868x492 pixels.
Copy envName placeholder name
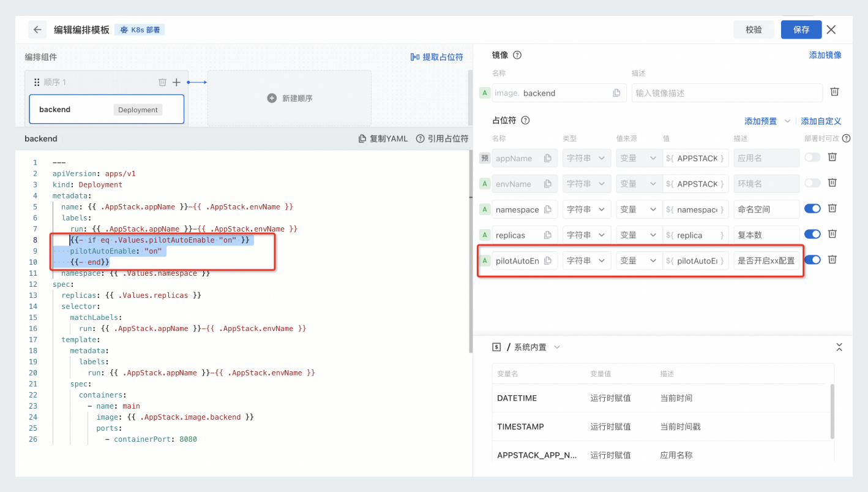pos(548,184)
